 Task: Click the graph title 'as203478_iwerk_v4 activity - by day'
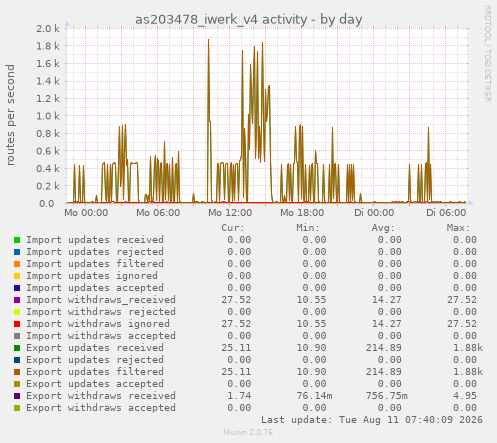(248, 20)
